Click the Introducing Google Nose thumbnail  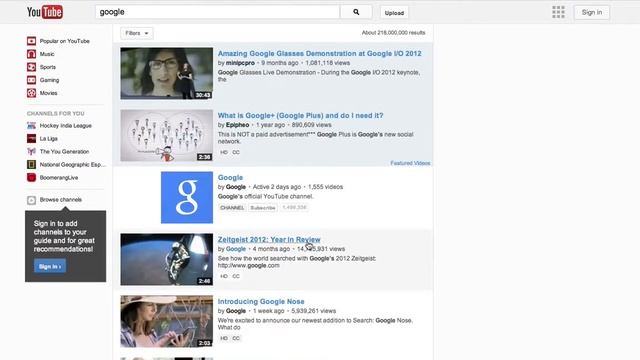pos(167,322)
